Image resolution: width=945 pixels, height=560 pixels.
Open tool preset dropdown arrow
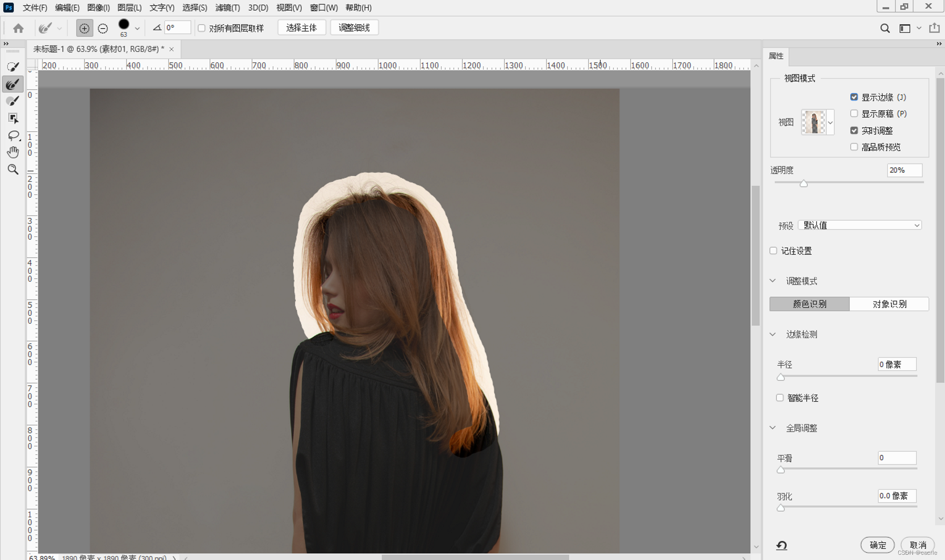(x=59, y=29)
